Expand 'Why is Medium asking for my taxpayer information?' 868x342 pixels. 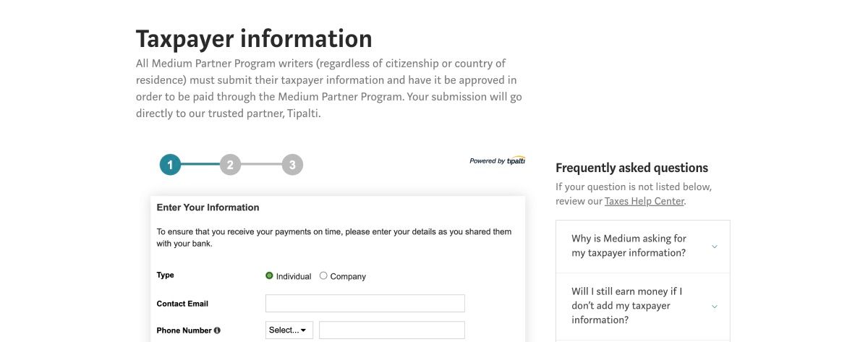(629, 246)
